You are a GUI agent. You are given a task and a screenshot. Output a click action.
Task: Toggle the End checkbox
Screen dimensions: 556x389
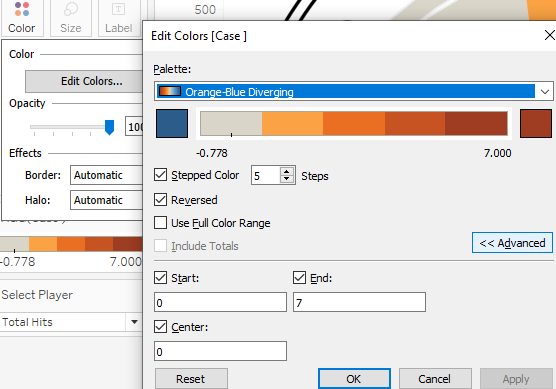(x=299, y=278)
